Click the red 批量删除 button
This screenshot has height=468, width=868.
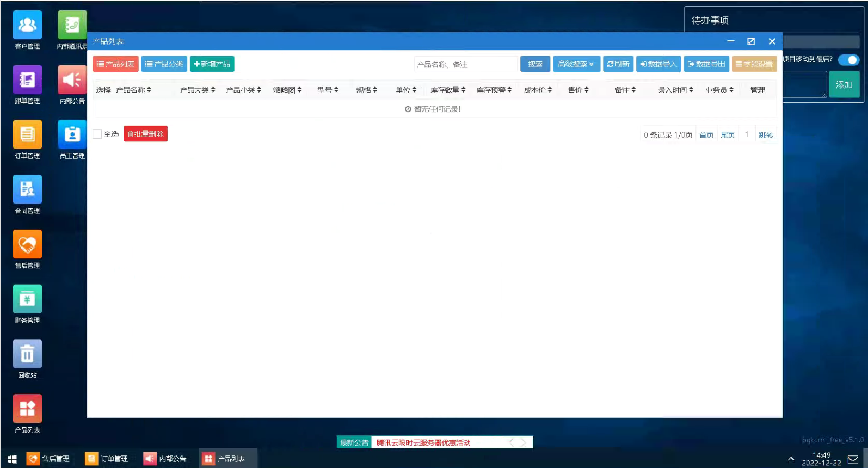(145, 134)
